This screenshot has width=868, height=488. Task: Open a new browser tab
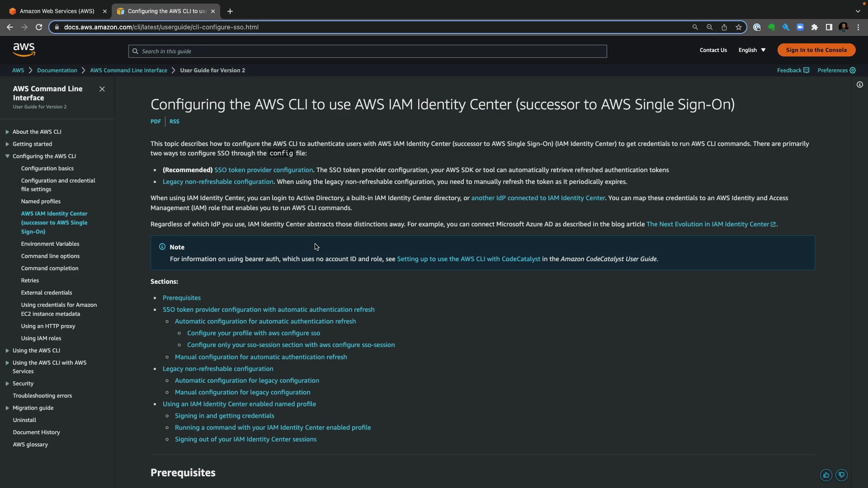tap(230, 11)
